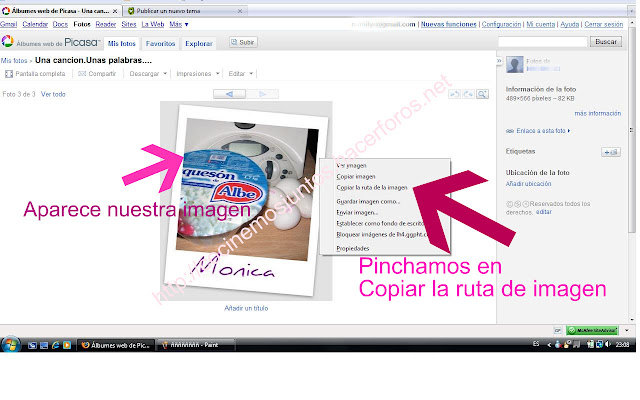Screen dimensions: 640x400
Task: Click the Firefox icon in the Picasa taskbar button
Action: (x=85, y=345)
